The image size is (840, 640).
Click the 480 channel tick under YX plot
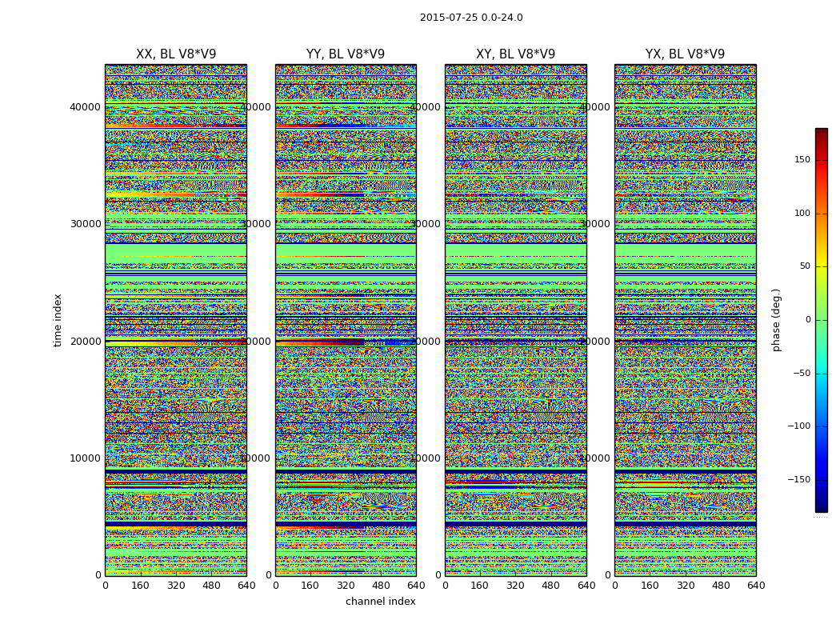[x=721, y=586]
